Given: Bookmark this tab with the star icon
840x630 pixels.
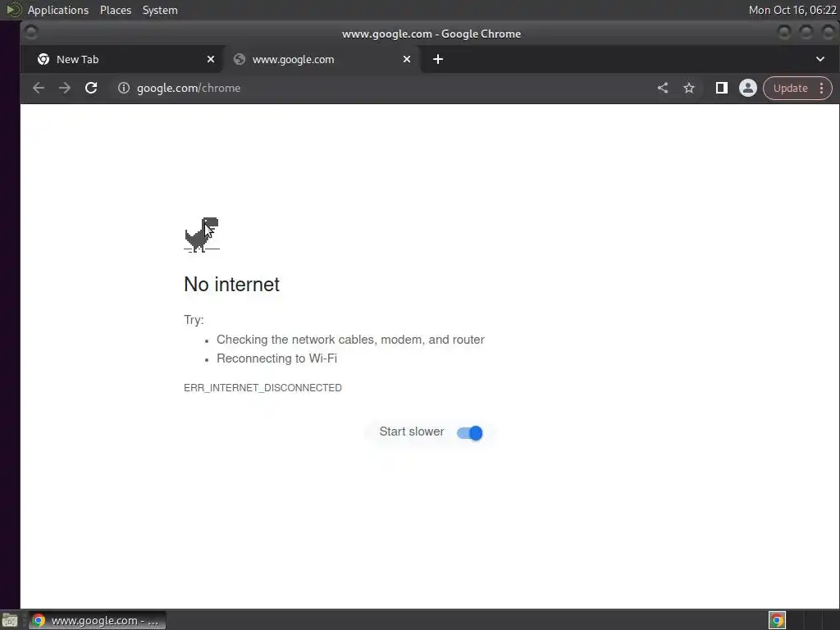Looking at the screenshot, I should [689, 88].
